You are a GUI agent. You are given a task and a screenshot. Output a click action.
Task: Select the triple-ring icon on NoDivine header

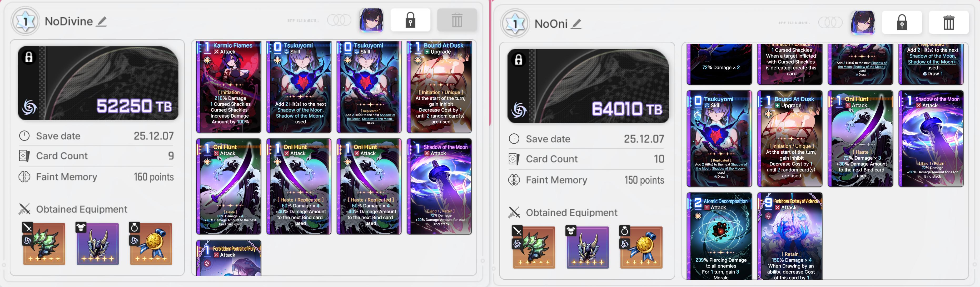click(339, 20)
